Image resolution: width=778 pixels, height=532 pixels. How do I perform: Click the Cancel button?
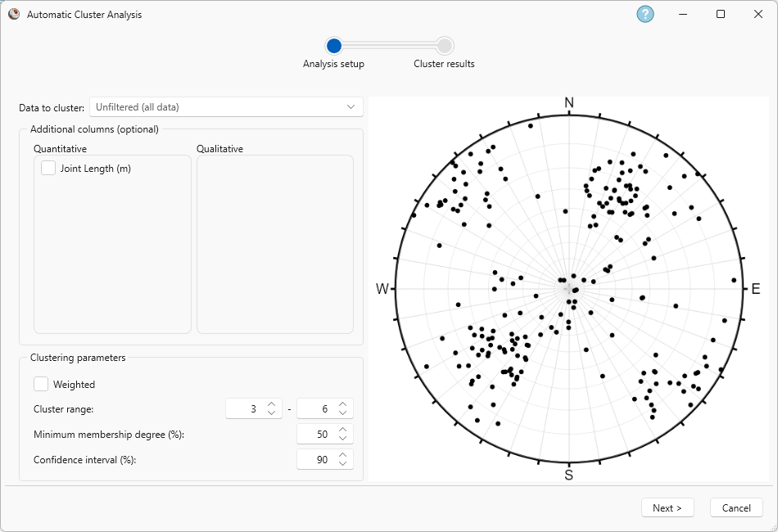pos(736,507)
